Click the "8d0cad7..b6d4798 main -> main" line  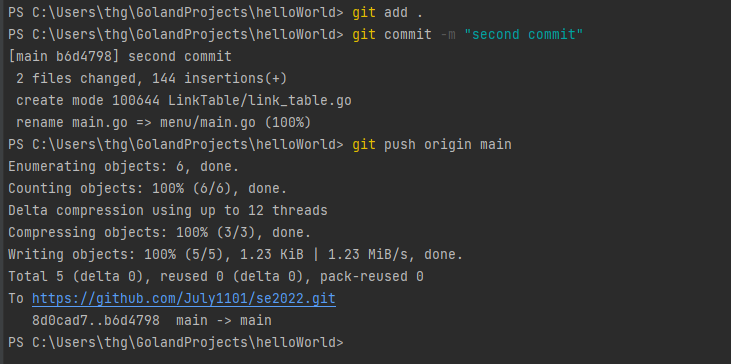(152, 321)
